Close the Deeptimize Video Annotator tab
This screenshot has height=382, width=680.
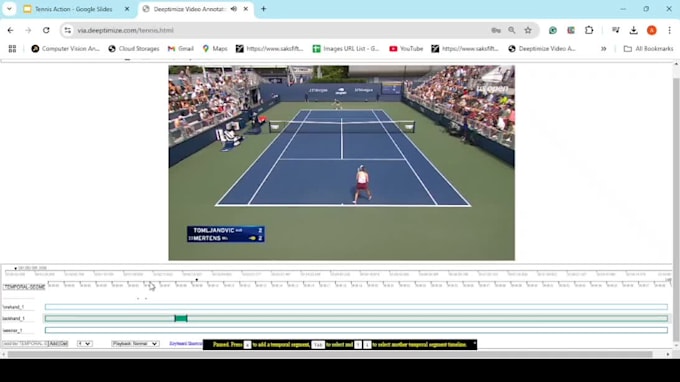coord(246,9)
